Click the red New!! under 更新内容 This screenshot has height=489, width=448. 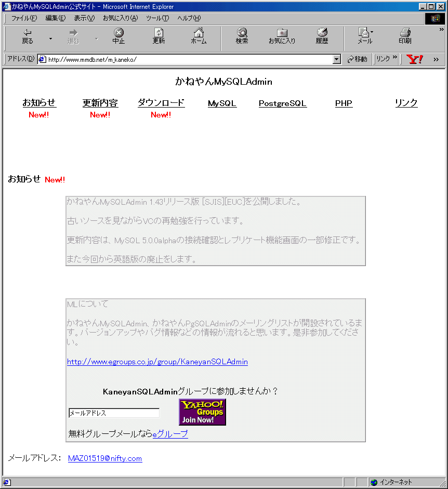point(100,115)
